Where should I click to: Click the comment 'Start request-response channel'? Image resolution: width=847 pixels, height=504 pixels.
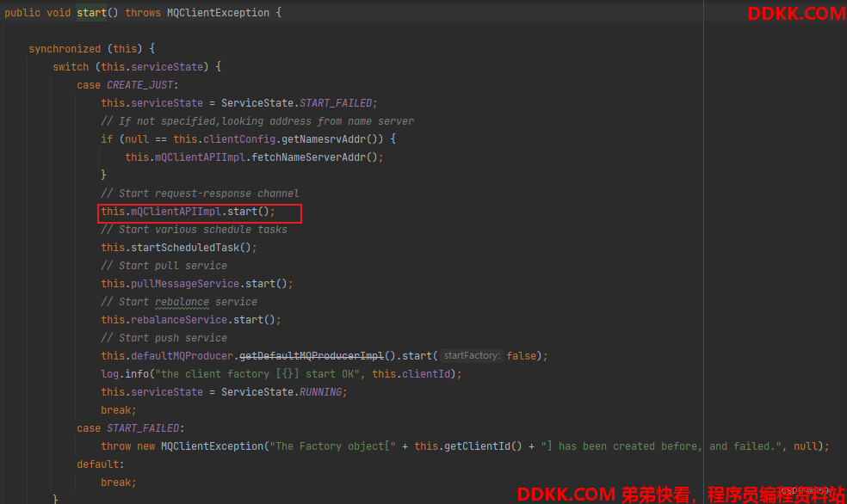pyautogui.click(x=200, y=194)
